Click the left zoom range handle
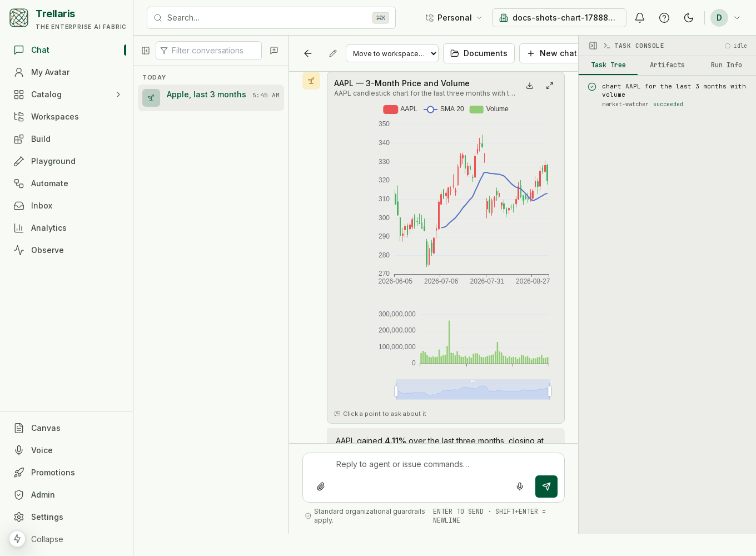This screenshot has height=556, width=756. (396, 391)
